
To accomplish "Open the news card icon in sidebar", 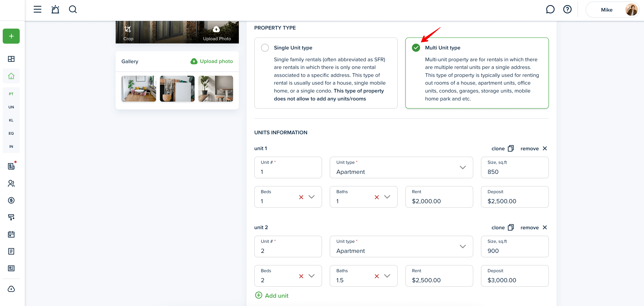I will [11, 268].
